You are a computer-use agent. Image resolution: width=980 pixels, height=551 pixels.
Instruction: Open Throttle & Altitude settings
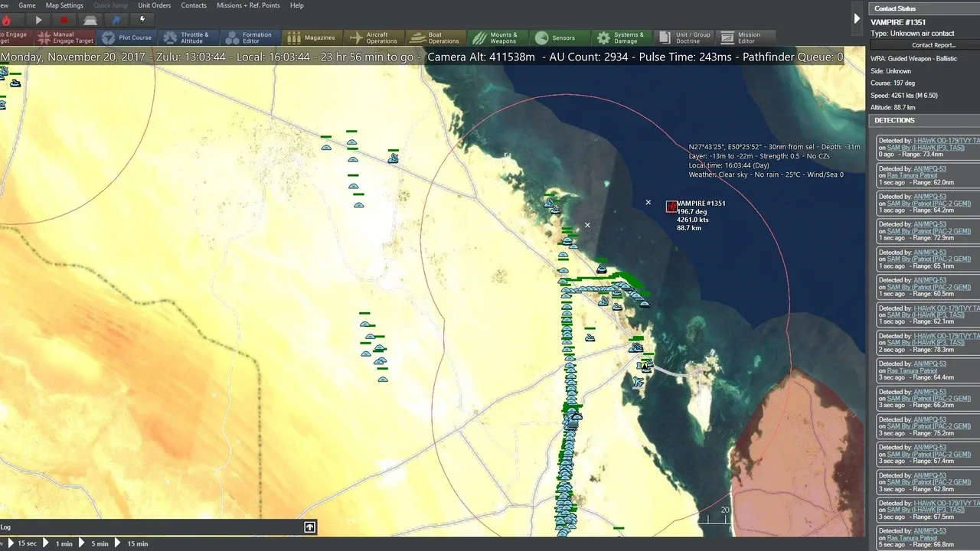187,37
